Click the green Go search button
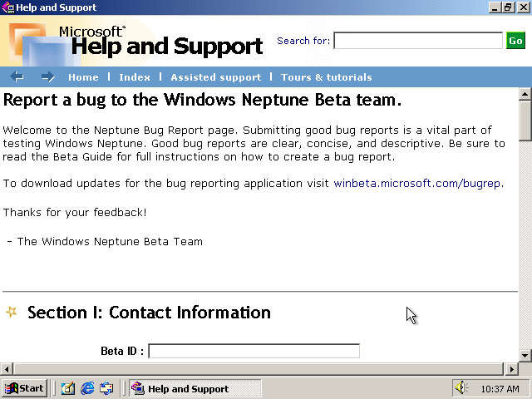This screenshot has height=399, width=532. point(515,41)
